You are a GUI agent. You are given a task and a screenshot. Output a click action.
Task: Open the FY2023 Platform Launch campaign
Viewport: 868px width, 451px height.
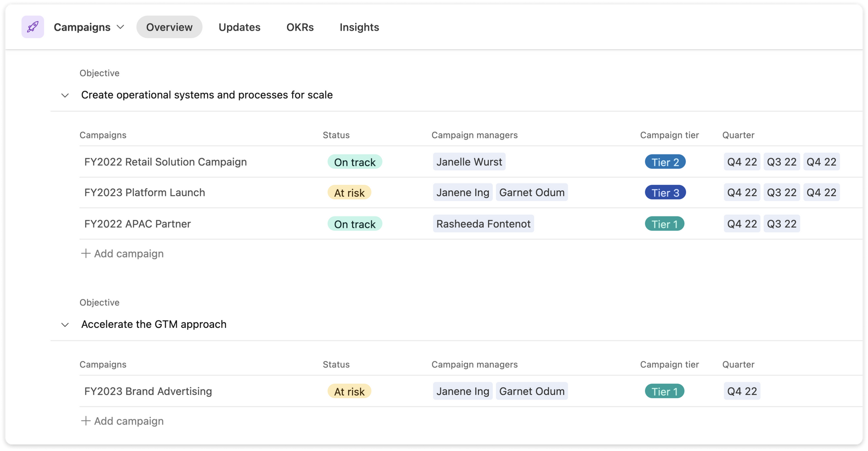point(145,193)
